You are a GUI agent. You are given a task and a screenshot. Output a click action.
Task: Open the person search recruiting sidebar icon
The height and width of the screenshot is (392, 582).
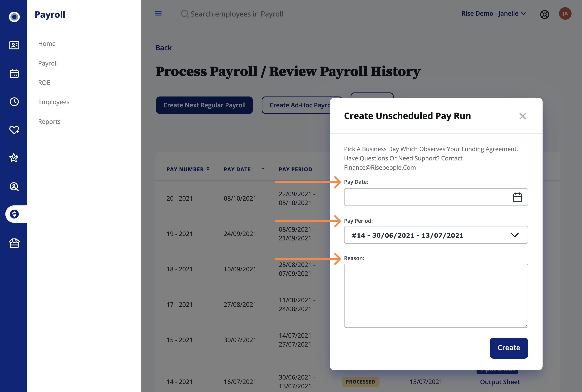[14, 187]
